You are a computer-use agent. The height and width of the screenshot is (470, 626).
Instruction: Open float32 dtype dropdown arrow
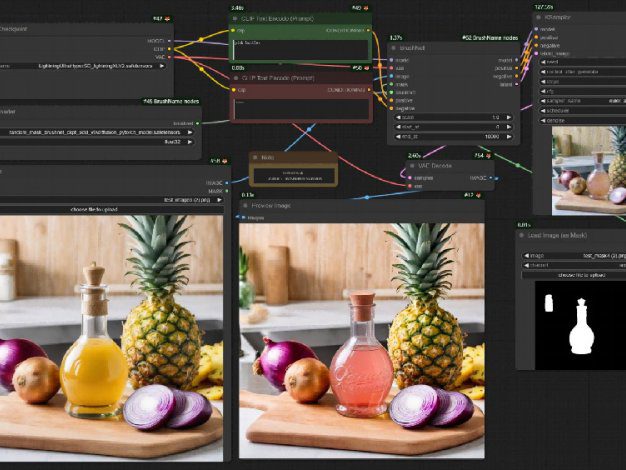[190, 142]
